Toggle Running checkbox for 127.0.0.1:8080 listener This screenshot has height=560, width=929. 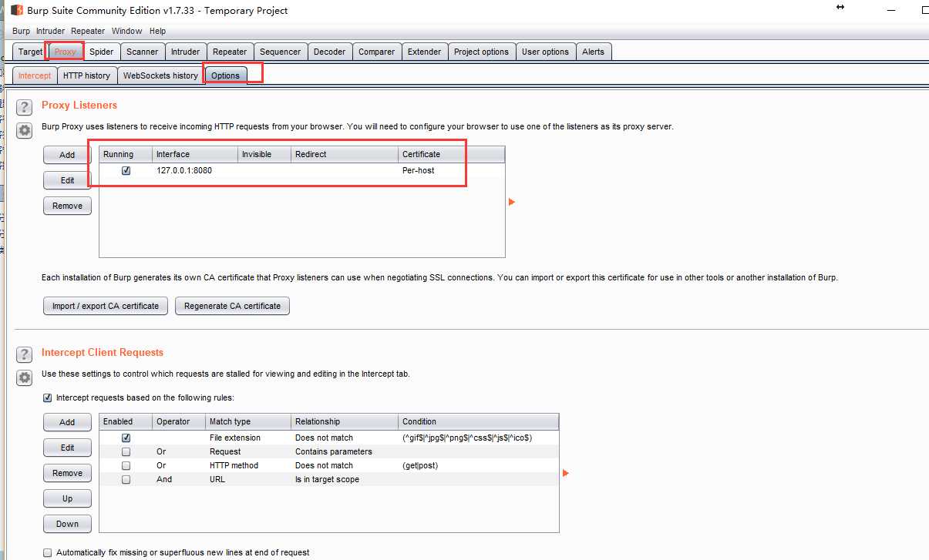pos(126,171)
